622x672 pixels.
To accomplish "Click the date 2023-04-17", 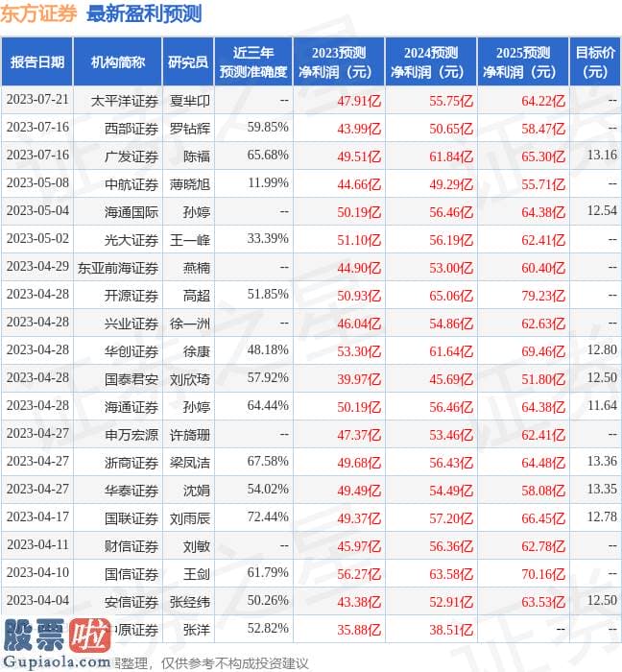I will (37, 517).
